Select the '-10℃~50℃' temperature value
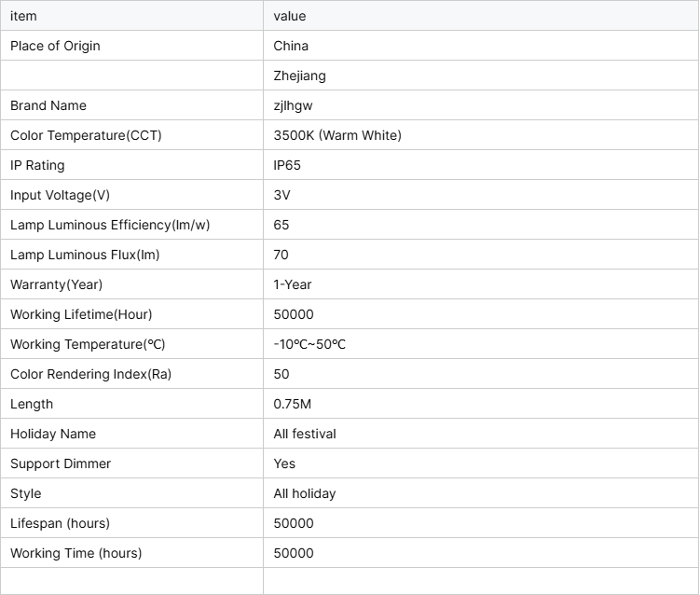Screen dimensions: 700x595 309,344
